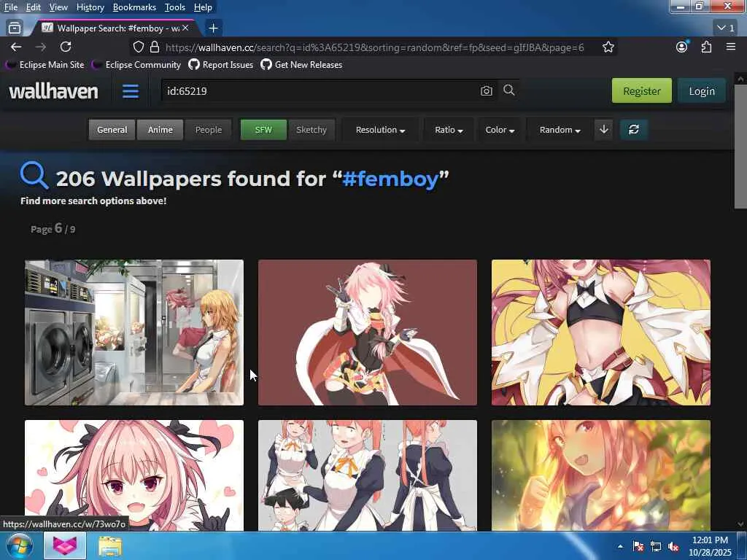747x560 pixels.
Task: Bookmark this page with the star icon
Action: click(608, 47)
